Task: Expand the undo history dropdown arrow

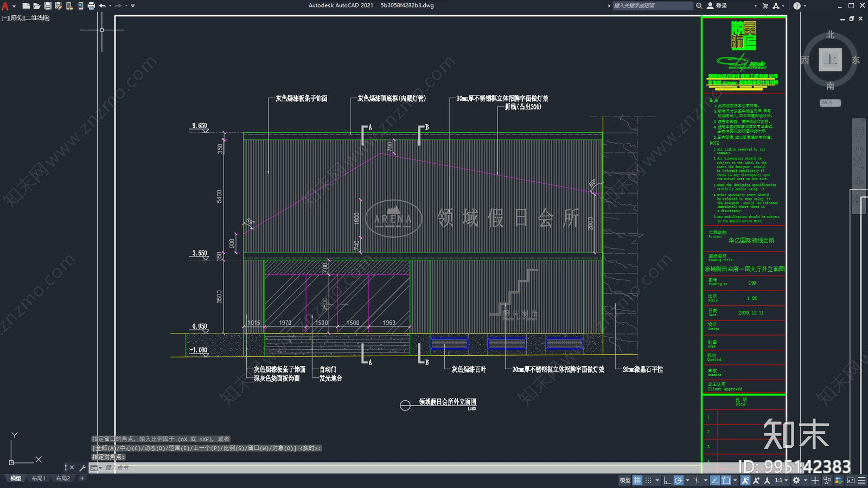Action: tap(110, 6)
